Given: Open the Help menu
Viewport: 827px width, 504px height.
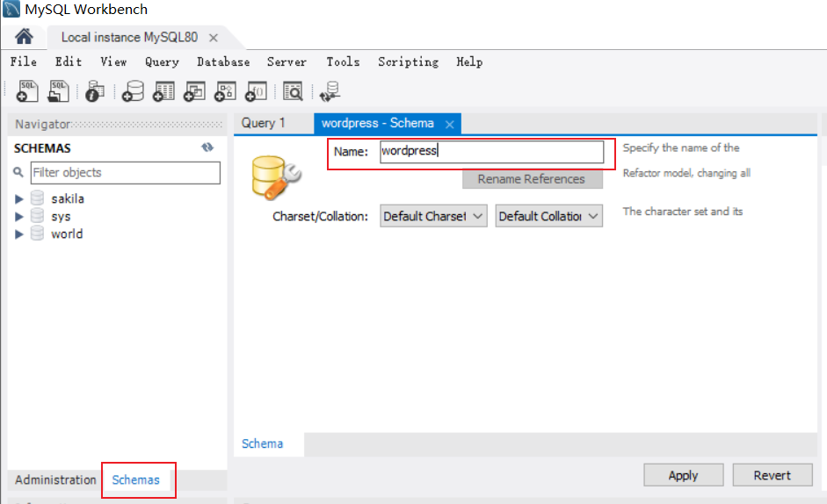Looking at the screenshot, I should pyautogui.click(x=469, y=61).
